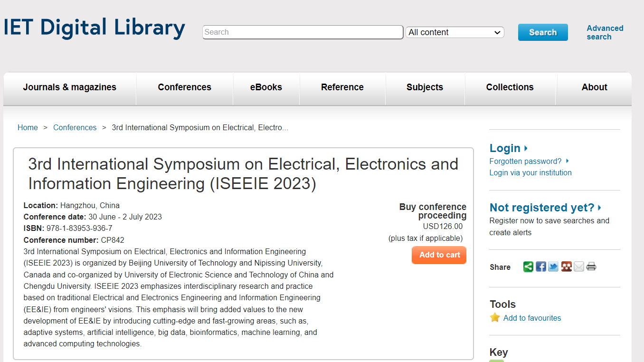Click the Mendeley share icon

click(566, 267)
